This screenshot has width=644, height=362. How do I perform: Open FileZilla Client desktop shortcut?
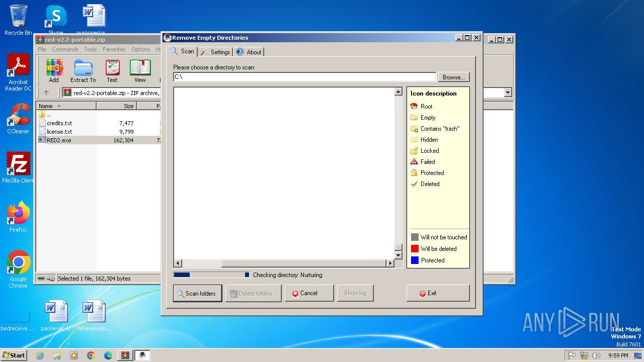click(18, 167)
